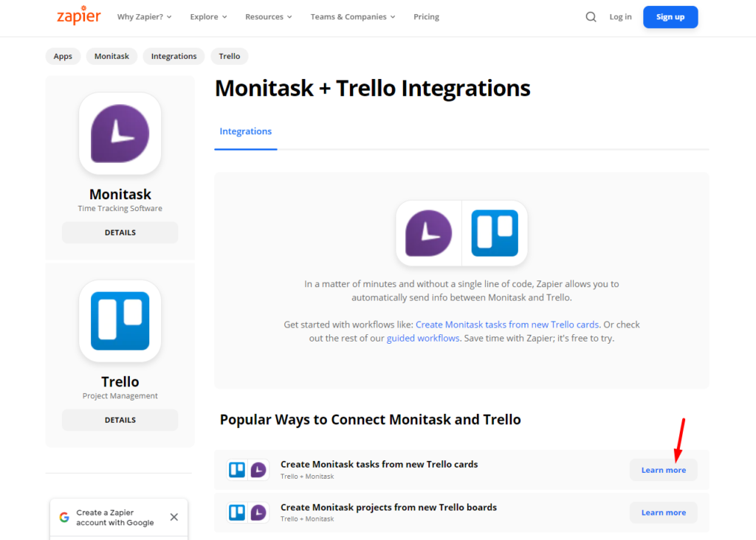
Task: Go to the Pricing page
Action: point(426,17)
